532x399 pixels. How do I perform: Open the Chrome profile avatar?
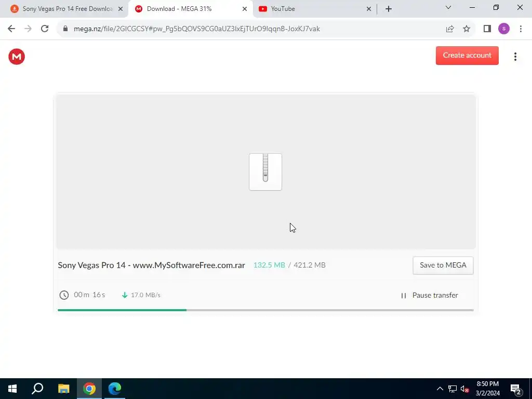pyautogui.click(x=504, y=29)
